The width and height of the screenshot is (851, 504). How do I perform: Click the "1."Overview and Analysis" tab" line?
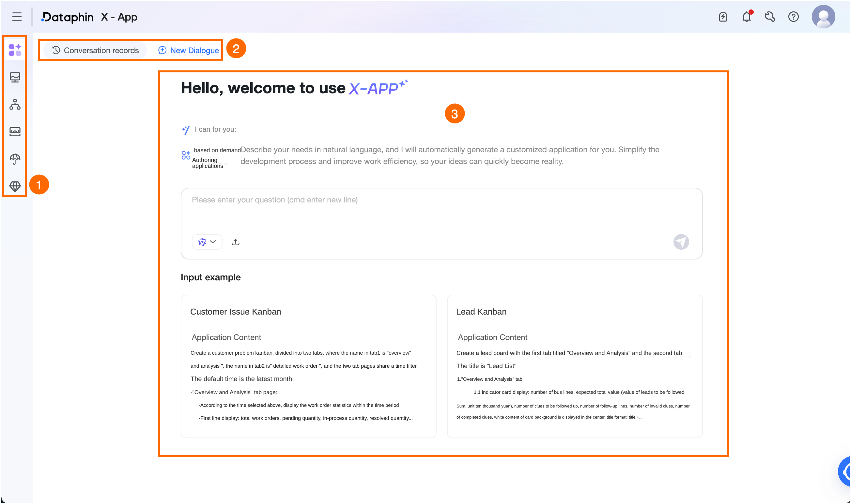pyautogui.click(x=489, y=379)
